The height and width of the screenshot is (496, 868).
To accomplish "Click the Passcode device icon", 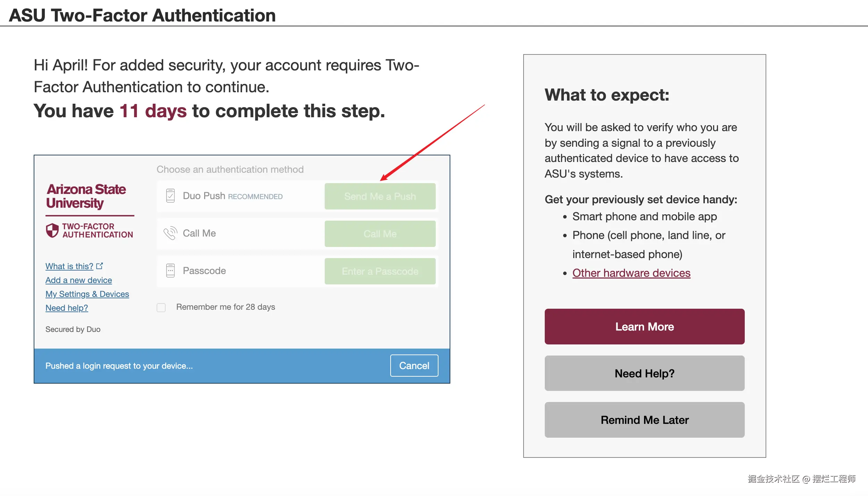I will (x=170, y=271).
